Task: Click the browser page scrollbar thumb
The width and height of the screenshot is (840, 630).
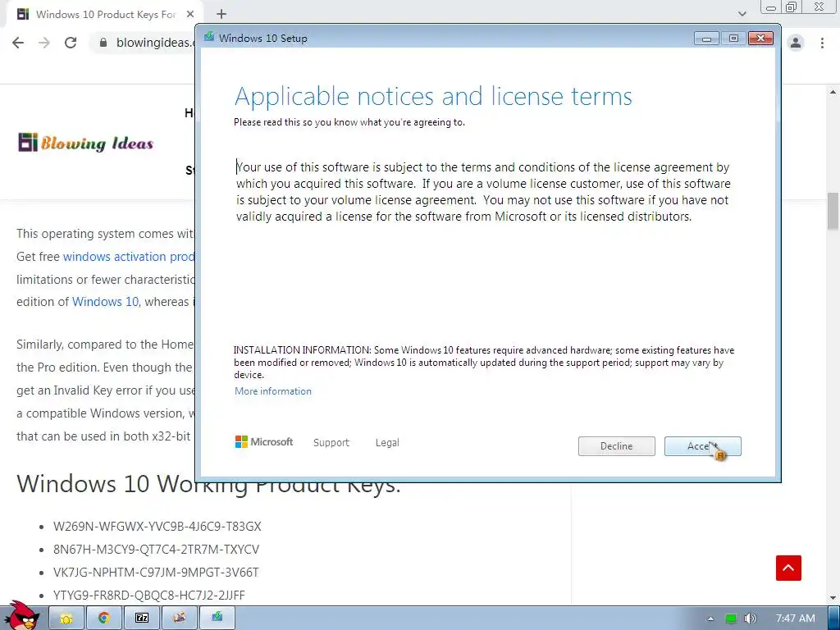Action: click(x=833, y=211)
